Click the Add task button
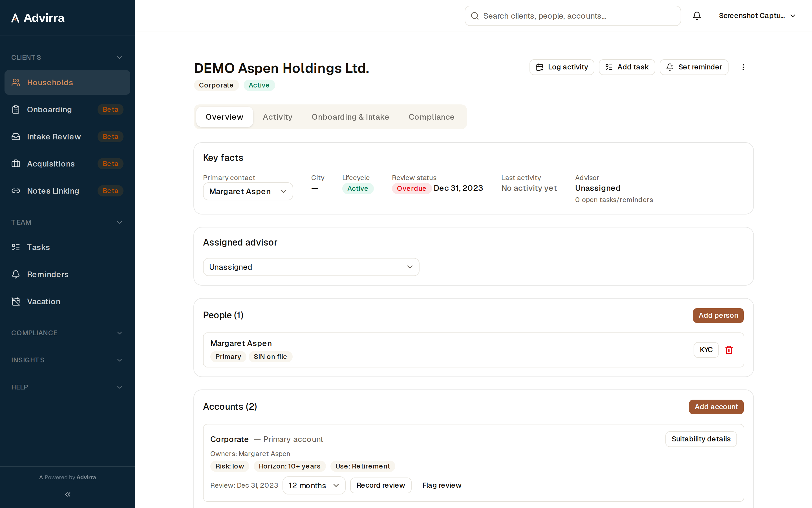 pos(627,67)
